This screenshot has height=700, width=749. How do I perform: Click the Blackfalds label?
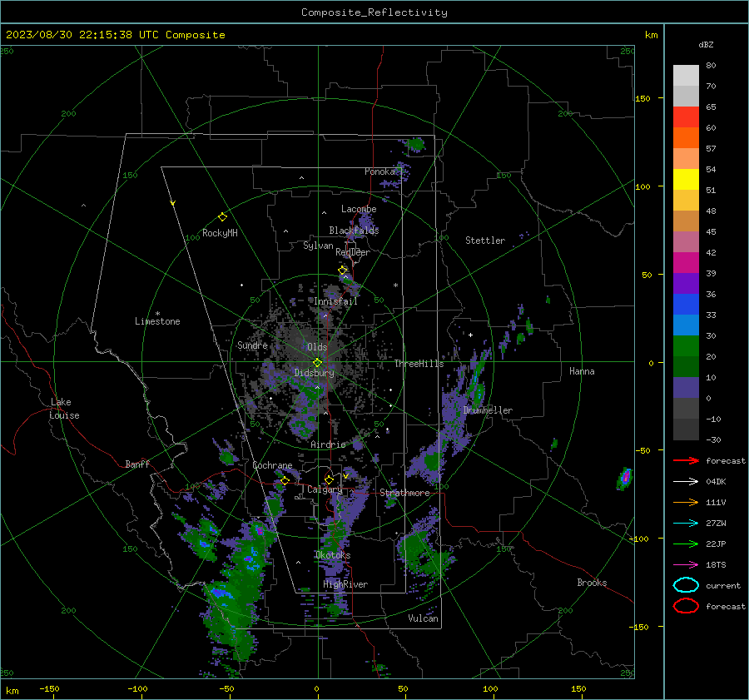pos(354,231)
